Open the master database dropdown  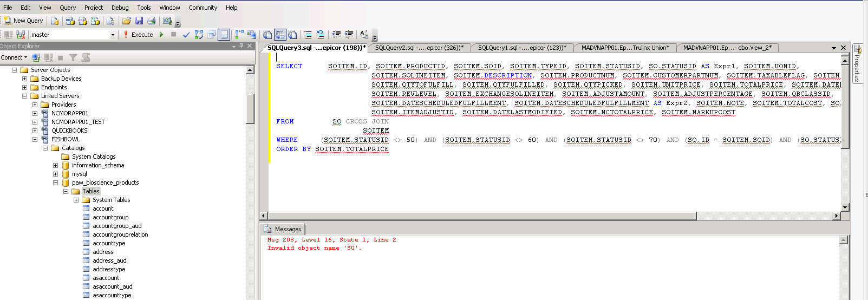(113, 35)
